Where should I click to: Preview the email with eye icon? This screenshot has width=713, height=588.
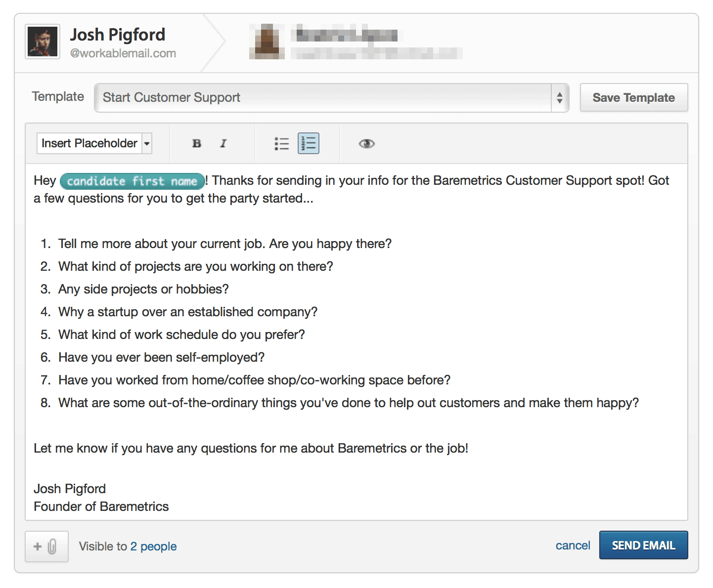[x=366, y=143]
